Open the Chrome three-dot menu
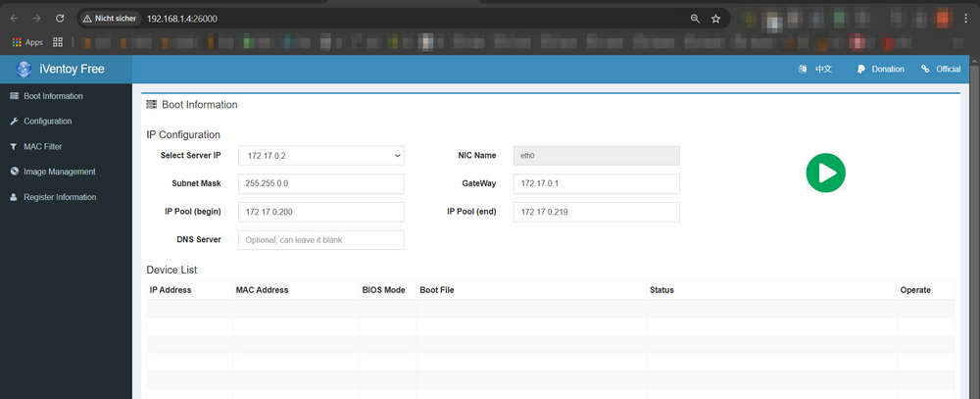Screen dimensions: 980x399 [967, 19]
